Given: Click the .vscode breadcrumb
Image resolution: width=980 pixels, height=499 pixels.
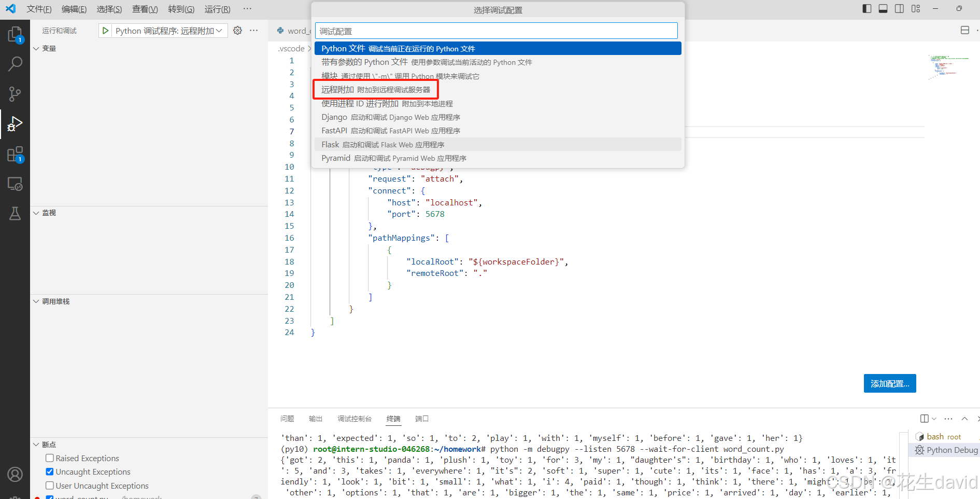Looking at the screenshot, I should point(291,48).
